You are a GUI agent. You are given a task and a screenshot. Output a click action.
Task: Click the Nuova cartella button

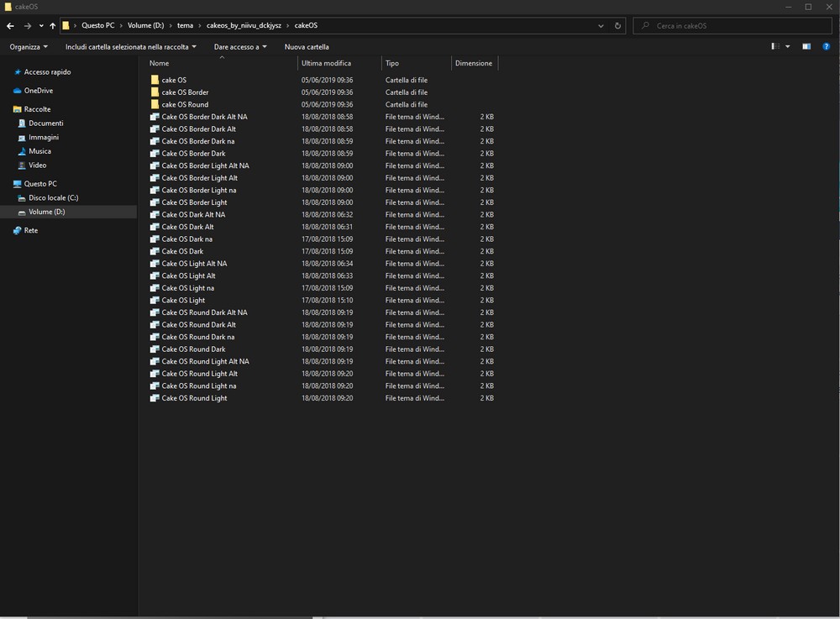(307, 47)
